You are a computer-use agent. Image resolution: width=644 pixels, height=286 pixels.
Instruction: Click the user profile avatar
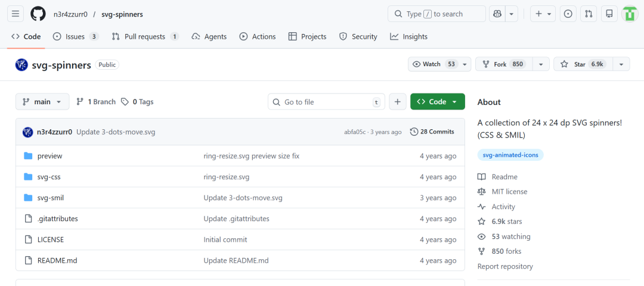pyautogui.click(x=630, y=14)
